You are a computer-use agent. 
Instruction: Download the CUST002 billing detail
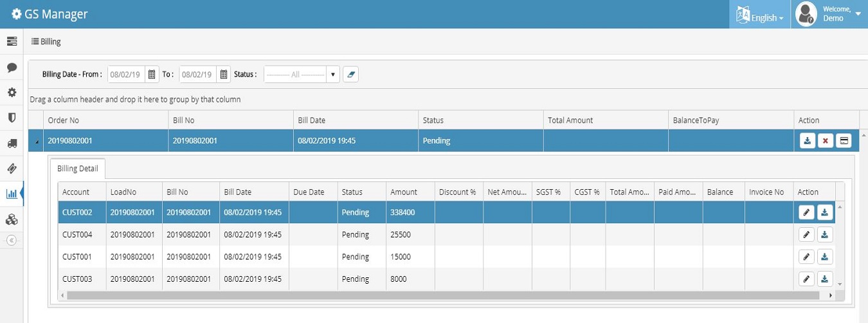(825, 212)
